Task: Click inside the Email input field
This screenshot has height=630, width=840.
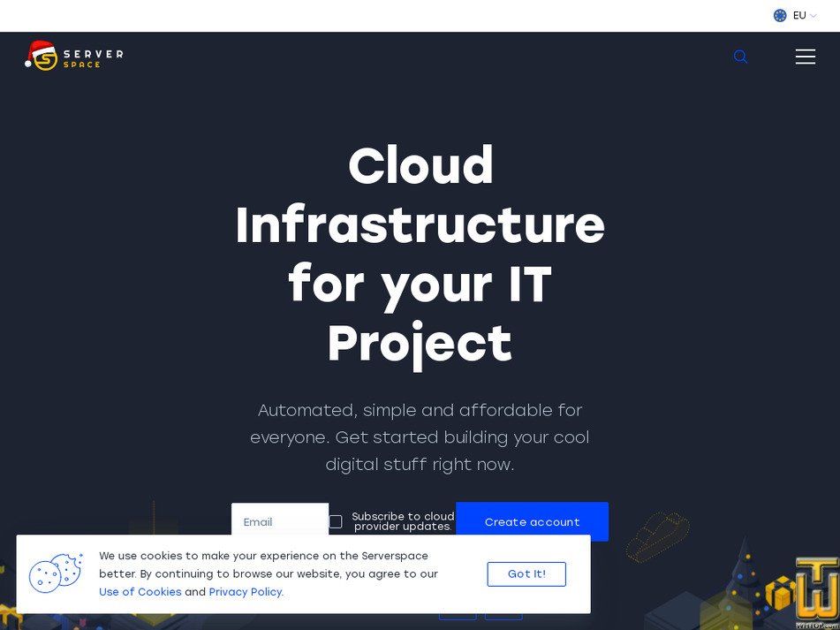Action: click(x=279, y=521)
